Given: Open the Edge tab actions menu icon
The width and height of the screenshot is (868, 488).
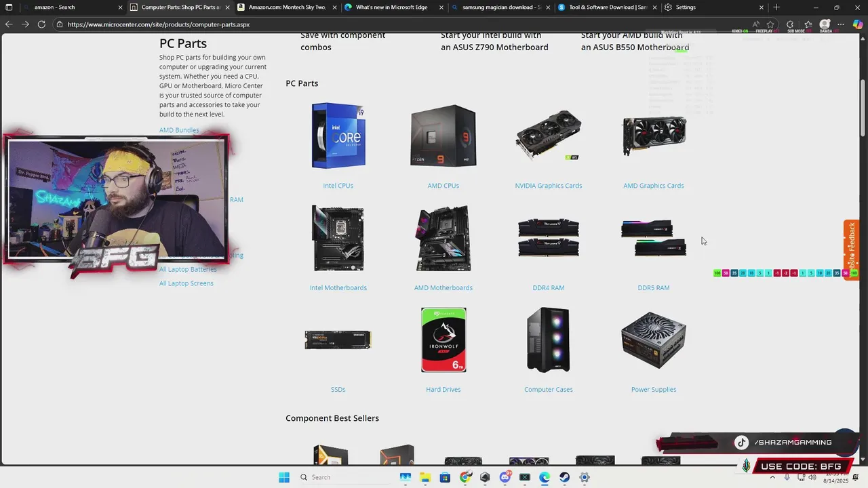Looking at the screenshot, I should click(x=9, y=7).
